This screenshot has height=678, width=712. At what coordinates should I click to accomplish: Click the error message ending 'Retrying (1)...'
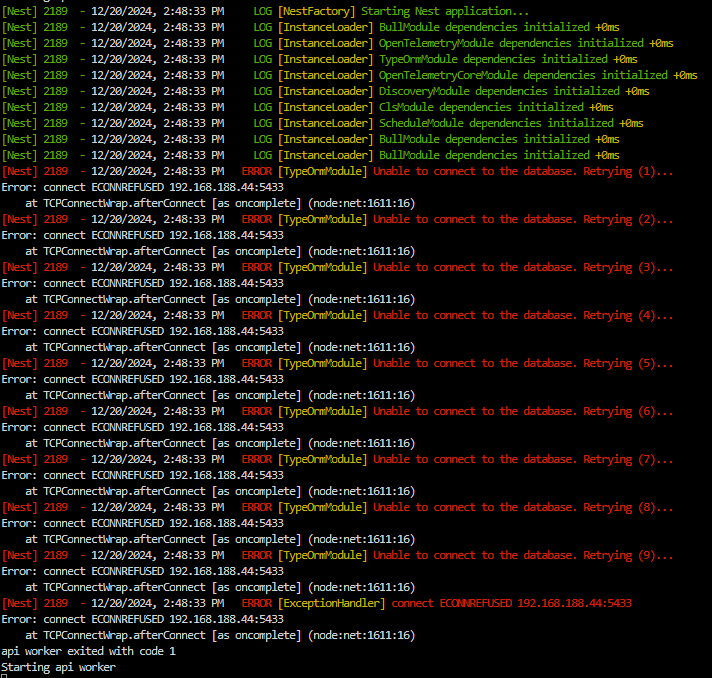[523, 171]
